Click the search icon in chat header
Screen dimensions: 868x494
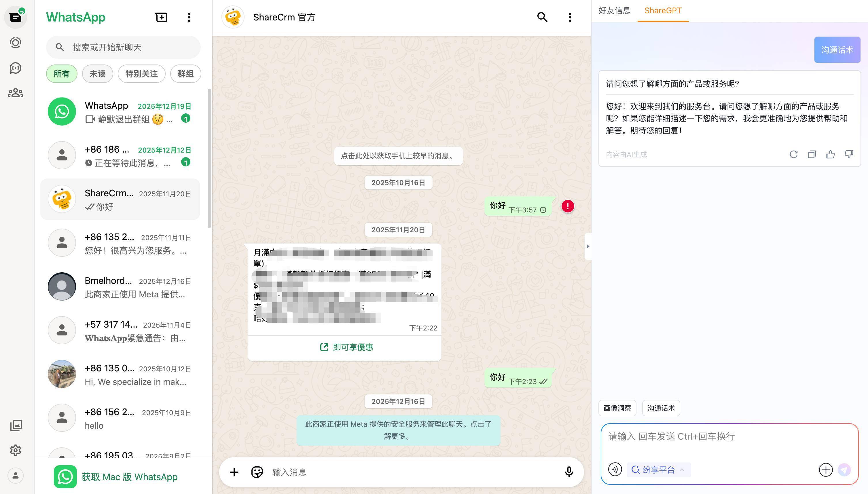point(542,17)
